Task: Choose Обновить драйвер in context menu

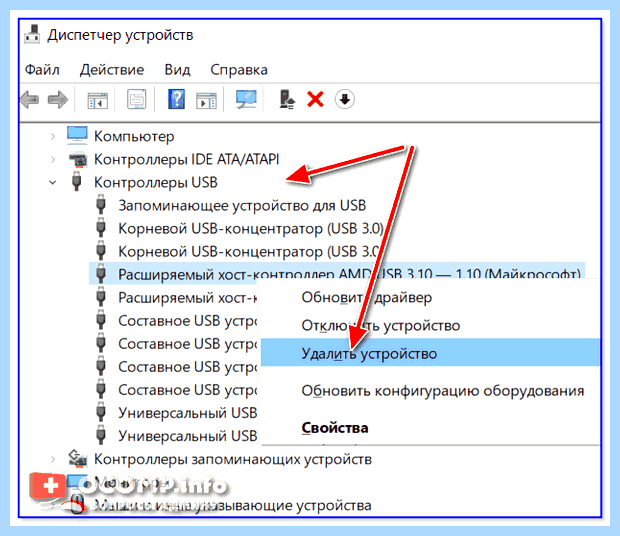Action: pyautogui.click(x=430, y=297)
